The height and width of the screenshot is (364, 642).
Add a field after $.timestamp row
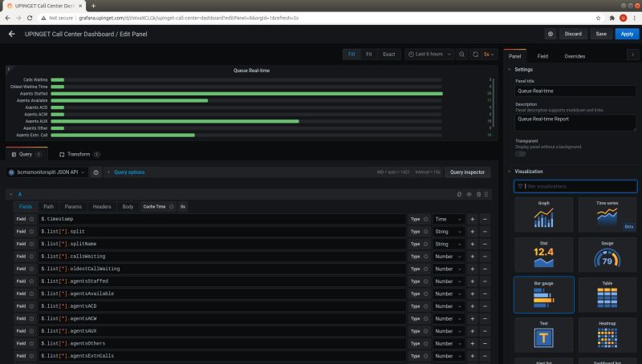point(472,219)
